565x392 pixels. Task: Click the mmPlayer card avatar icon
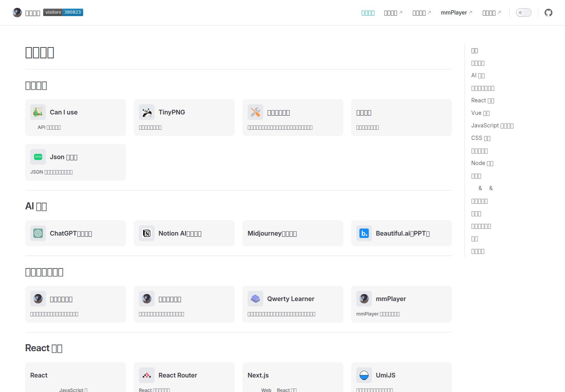tap(364, 299)
